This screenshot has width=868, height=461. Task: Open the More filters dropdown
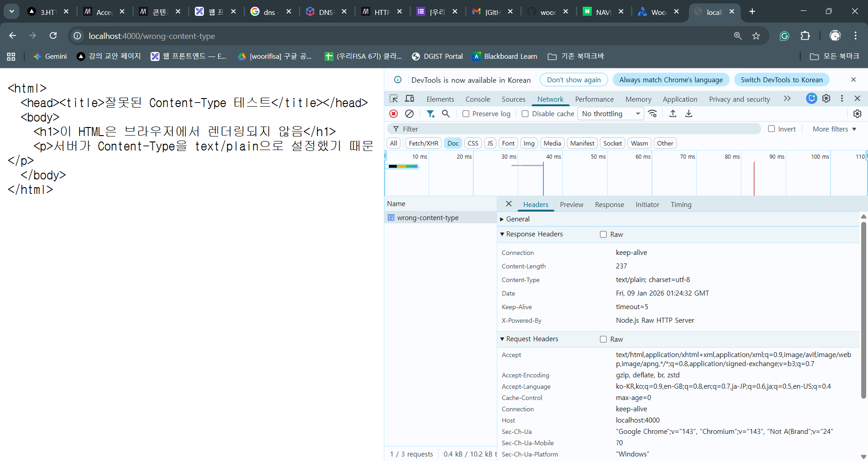coord(834,129)
